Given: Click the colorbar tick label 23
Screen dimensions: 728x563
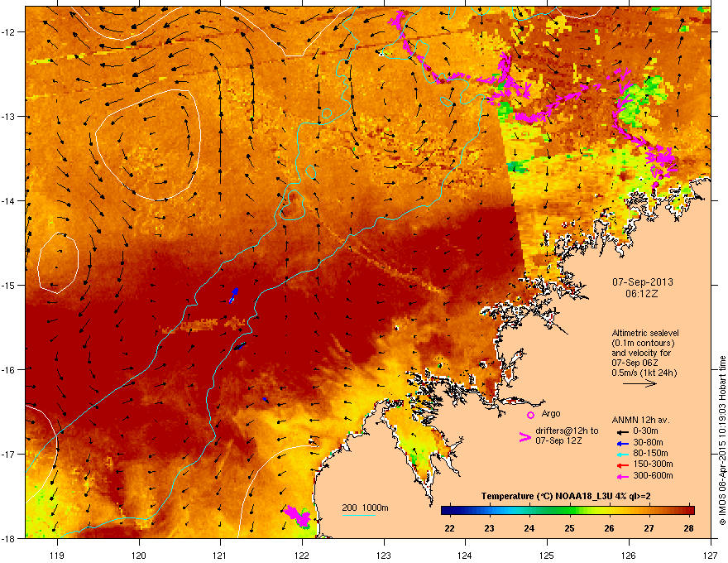Looking at the screenshot, I should coord(489,528).
